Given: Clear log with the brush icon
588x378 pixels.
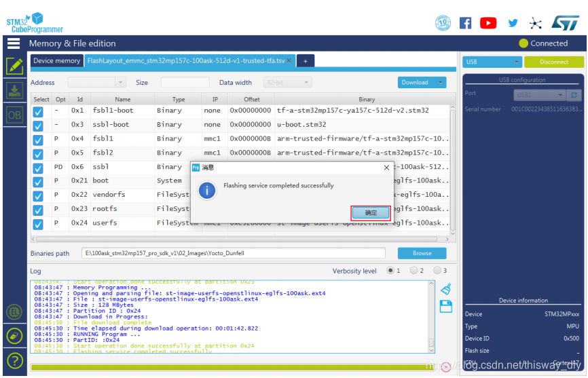Looking at the screenshot, I should (x=446, y=289).
